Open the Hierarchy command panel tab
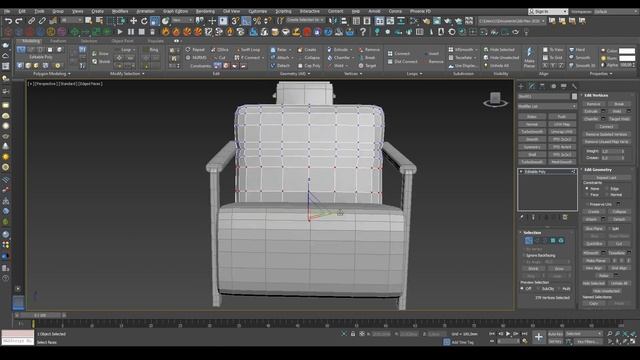 tap(542, 86)
